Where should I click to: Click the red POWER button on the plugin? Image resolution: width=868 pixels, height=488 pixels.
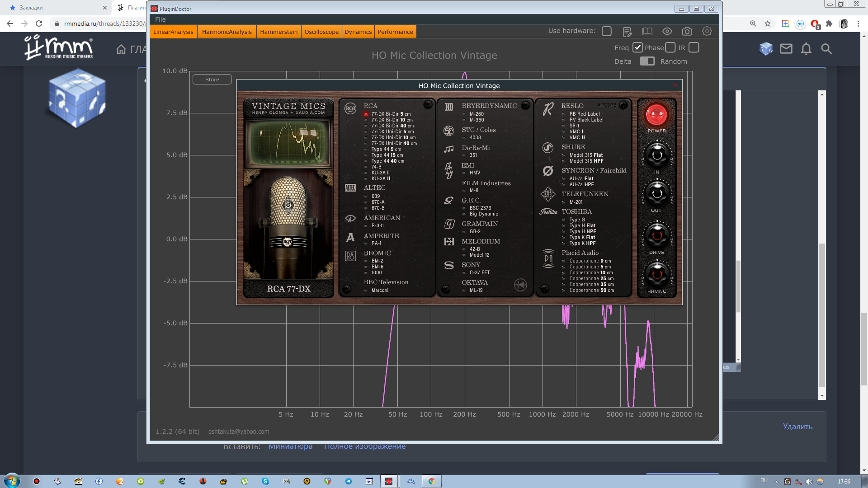pos(656,115)
